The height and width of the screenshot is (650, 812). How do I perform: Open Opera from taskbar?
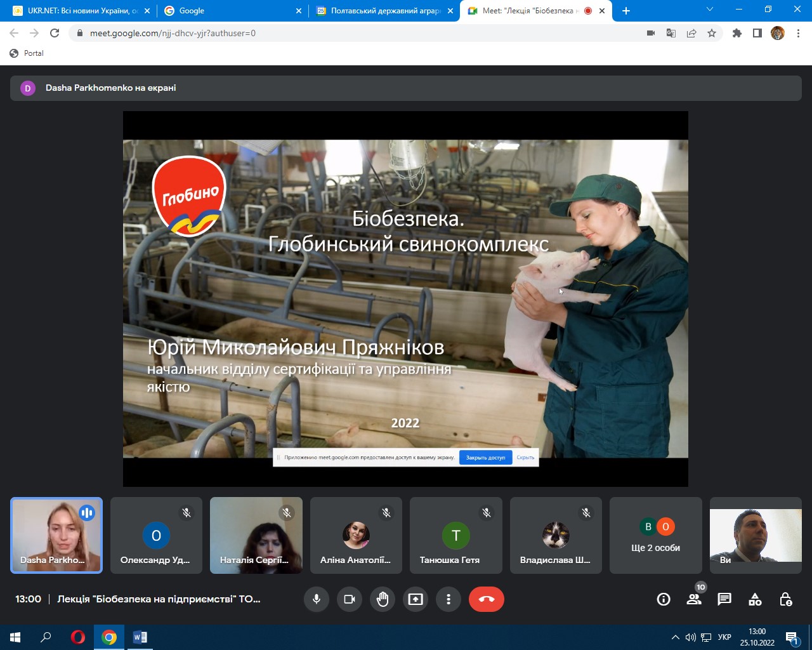[78, 637]
